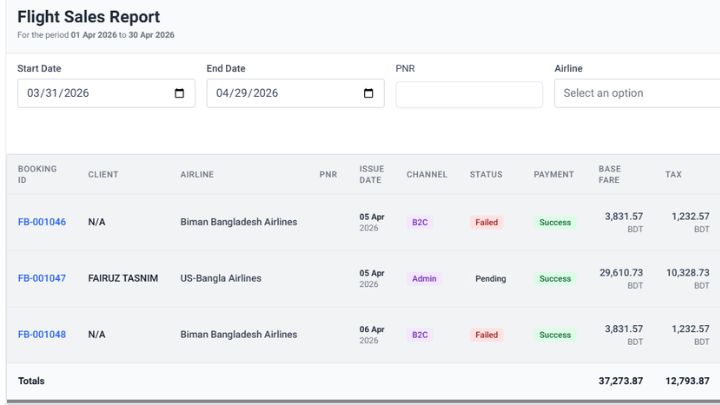Click the Channel column header
Screen dimensions: 720x405
click(426, 175)
